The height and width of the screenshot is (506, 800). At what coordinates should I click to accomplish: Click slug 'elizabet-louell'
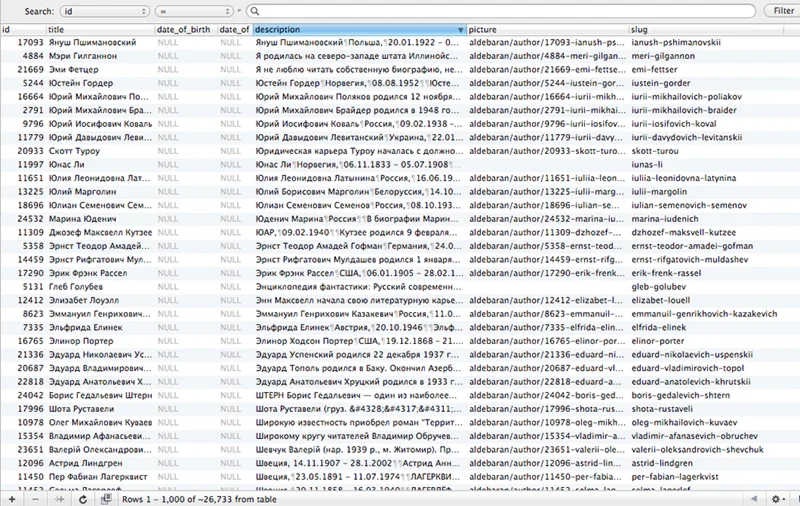(x=661, y=300)
